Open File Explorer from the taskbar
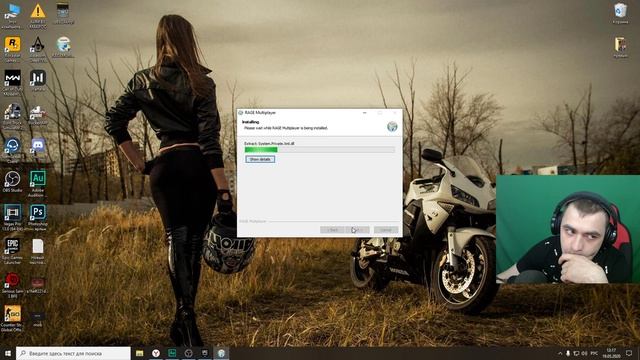 pos(140,353)
